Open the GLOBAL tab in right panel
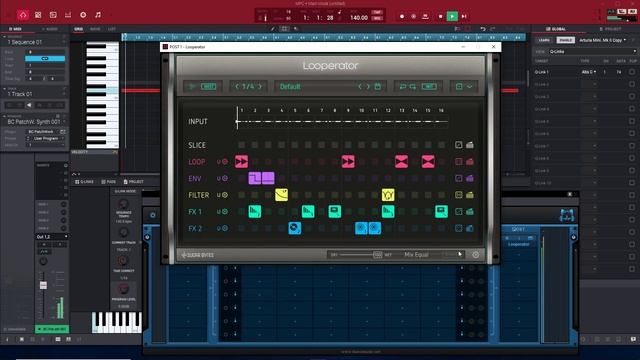This screenshot has height=360, width=640. [x=556, y=29]
